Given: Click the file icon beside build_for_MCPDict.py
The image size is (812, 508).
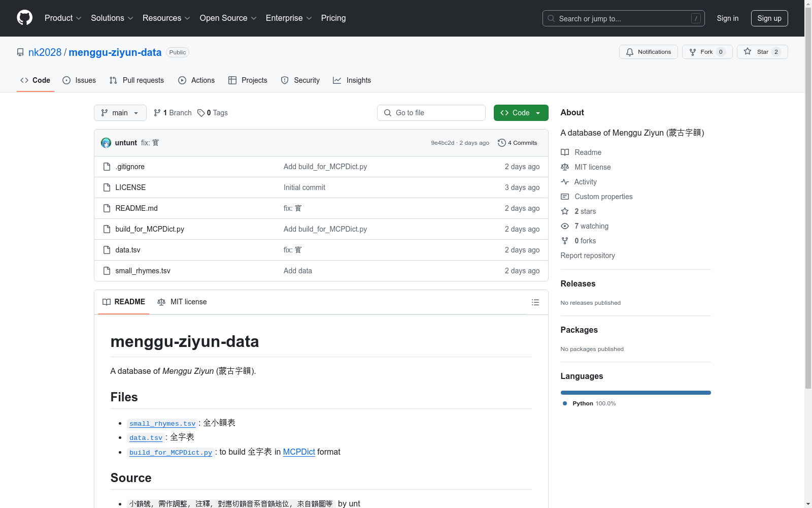Looking at the screenshot, I should 107,229.
